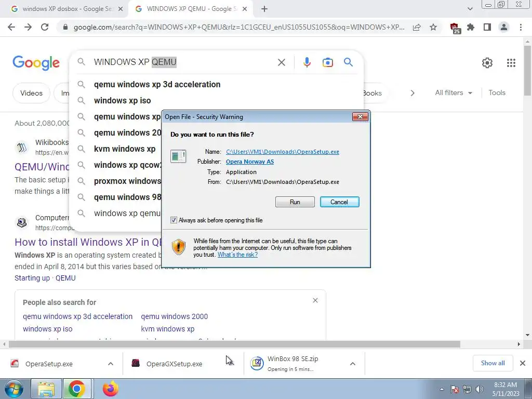Click the share page icon in address bar

[417, 27]
